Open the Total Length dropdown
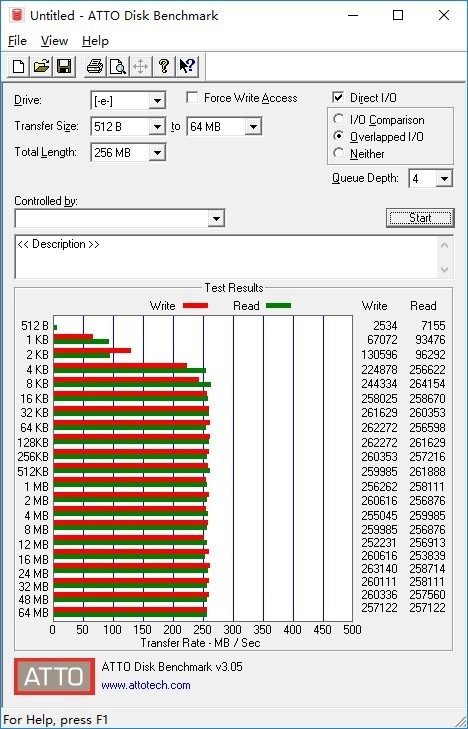The height and width of the screenshot is (729, 468). click(157, 152)
